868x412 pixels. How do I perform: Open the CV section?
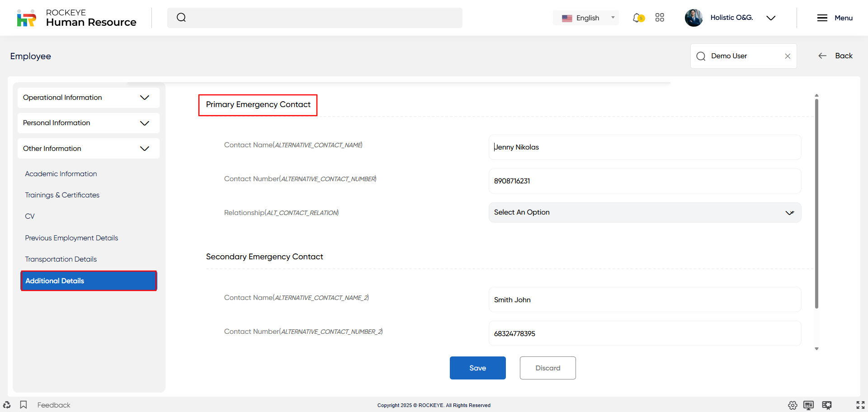click(30, 216)
